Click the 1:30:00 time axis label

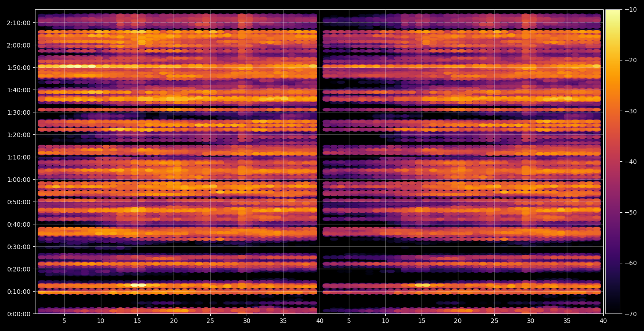click(x=19, y=112)
